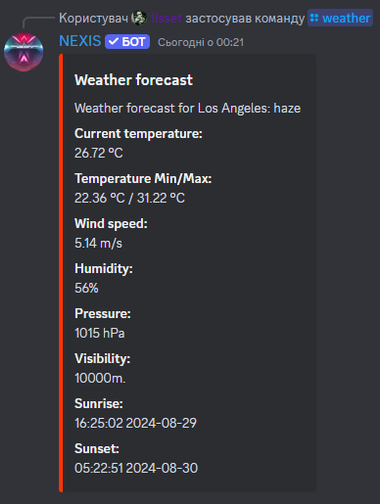Image resolution: width=380 pixels, height=504 pixels.
Task: Click the Pressure value 1015 hPa
Action: 100,333
